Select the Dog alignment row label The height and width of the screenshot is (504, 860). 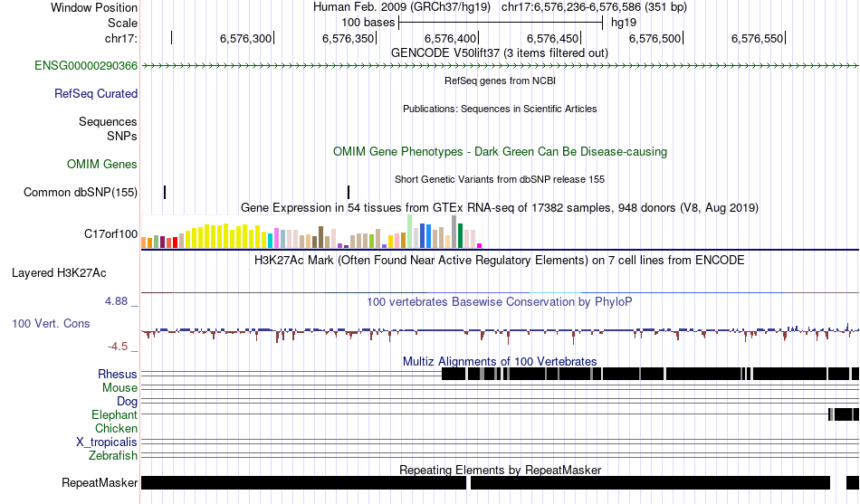128,402
